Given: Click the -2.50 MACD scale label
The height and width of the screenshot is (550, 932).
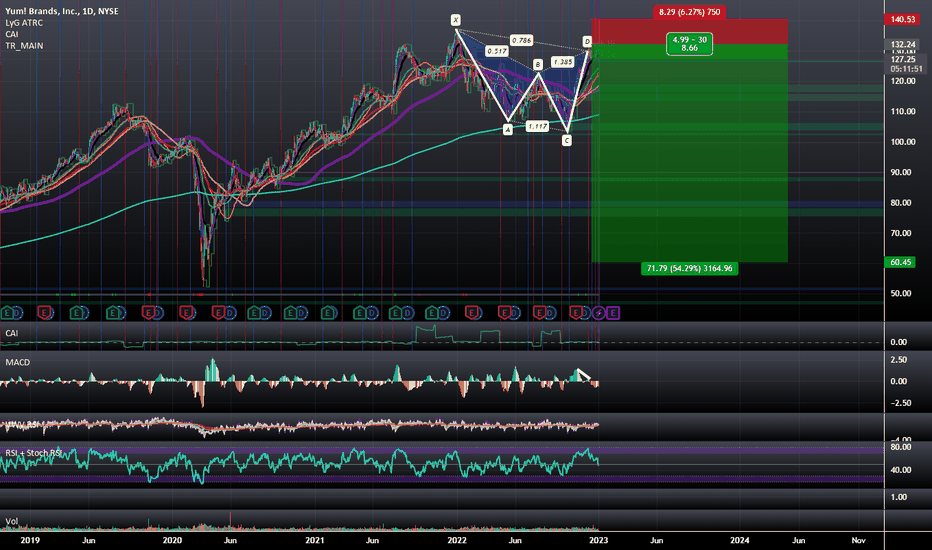Looking at the screenshot, I should coord(899,403).
